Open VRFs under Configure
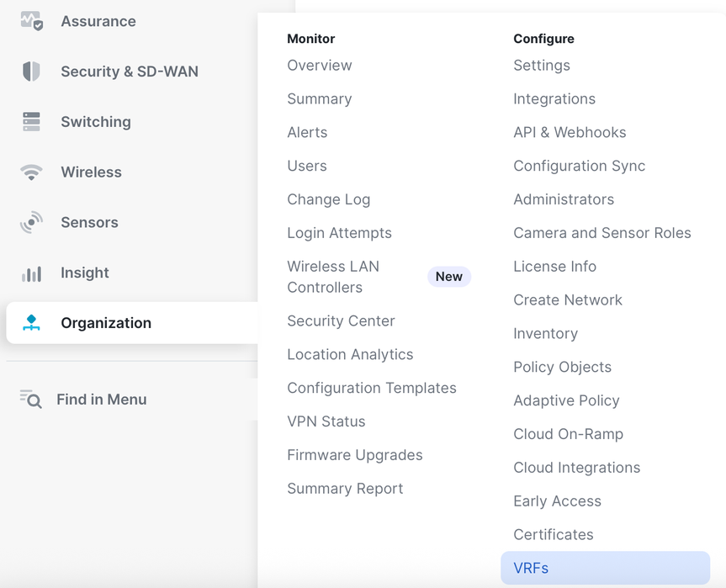The width and height of the screenshot is (726, 588). [531, 568]
